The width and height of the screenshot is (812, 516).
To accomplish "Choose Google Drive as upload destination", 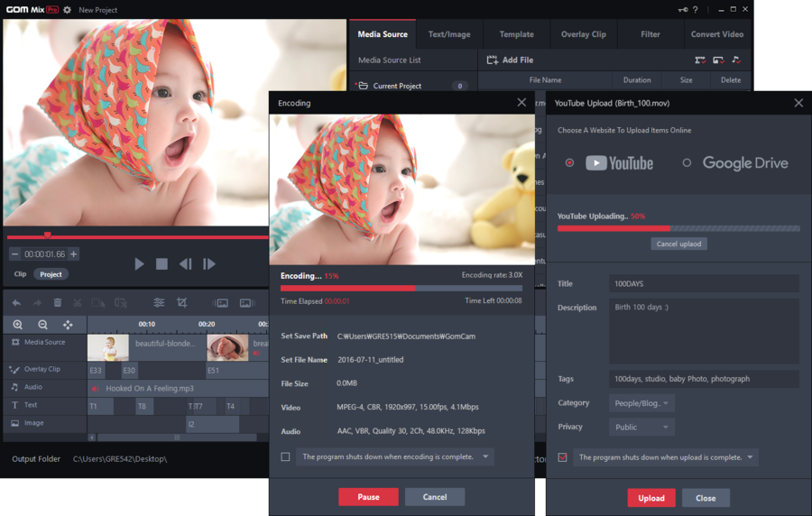I will click(687, 163).
